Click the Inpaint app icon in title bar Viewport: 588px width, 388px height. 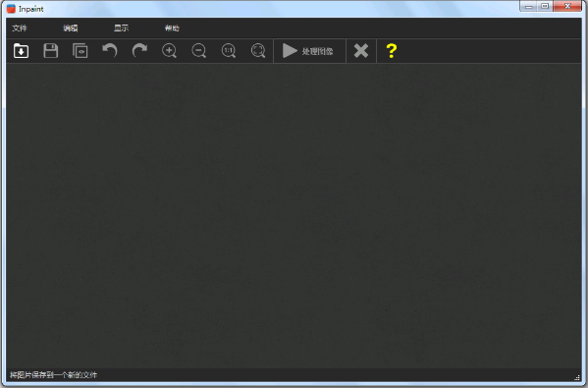[11, 9]
